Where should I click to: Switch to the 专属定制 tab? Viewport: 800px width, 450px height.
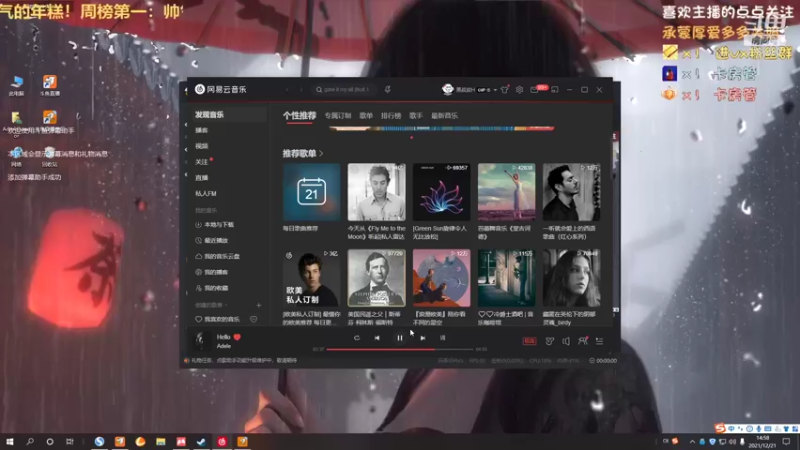click(x=338, y=116)
